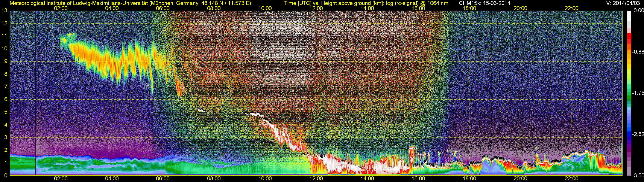
Task: Click the '20:00' label on the top time axis
Action: click(521, 8)
